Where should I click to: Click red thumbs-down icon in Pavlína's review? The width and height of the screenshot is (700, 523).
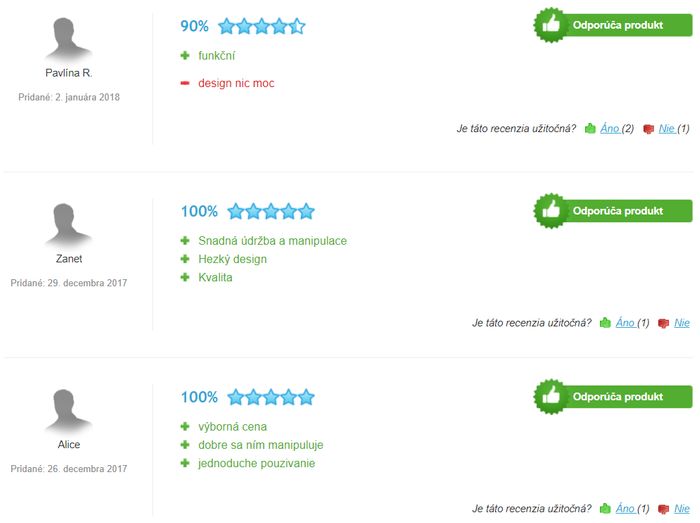[x=648, y=129]
